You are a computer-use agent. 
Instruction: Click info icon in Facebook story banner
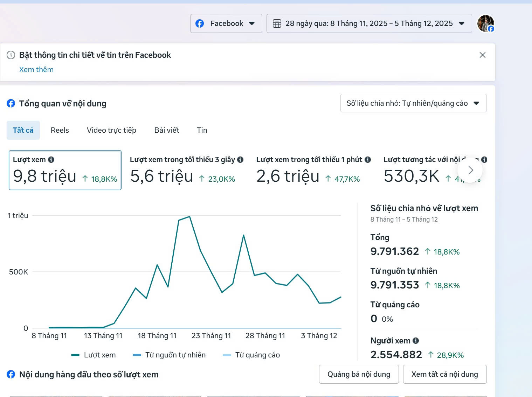11,55
